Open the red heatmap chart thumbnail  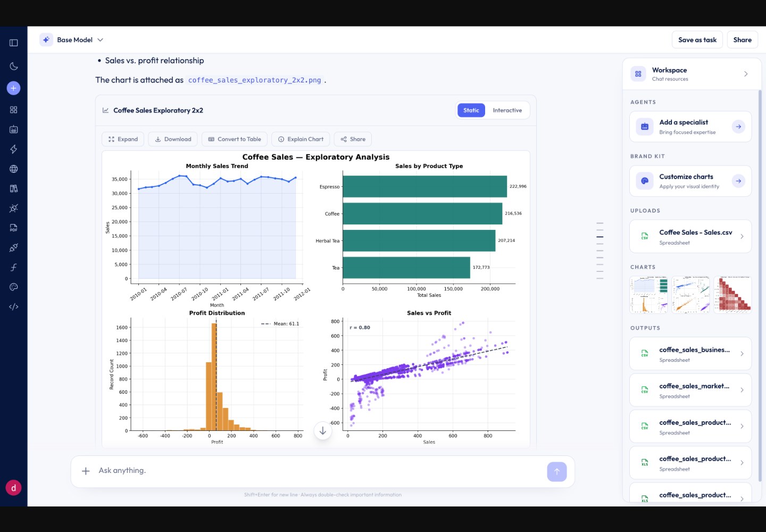[732, 294]
